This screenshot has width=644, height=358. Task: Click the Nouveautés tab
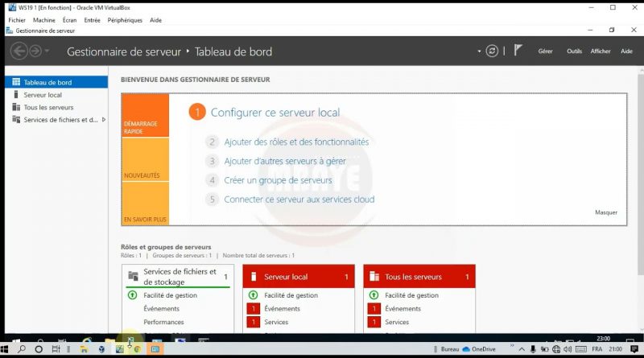click(145, 159)
